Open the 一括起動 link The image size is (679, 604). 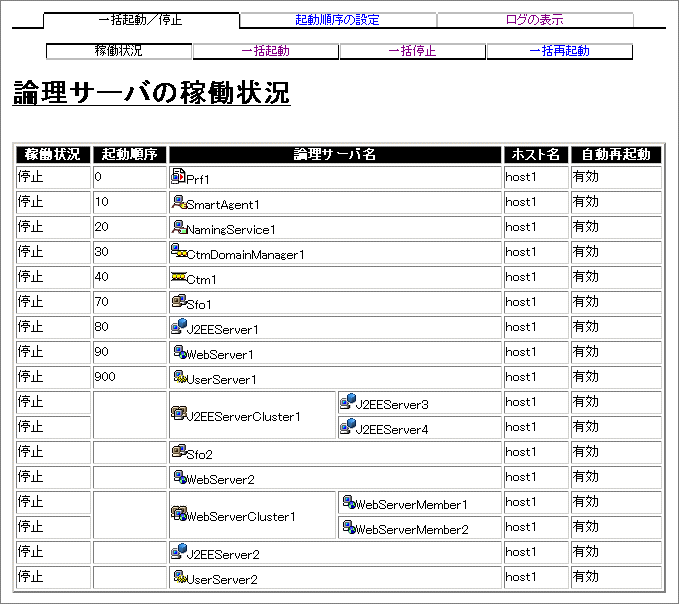(265, 51)
